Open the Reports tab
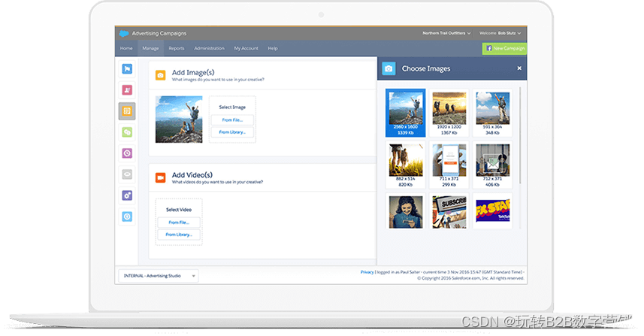644x336 pixels. (x=176, y=48)
